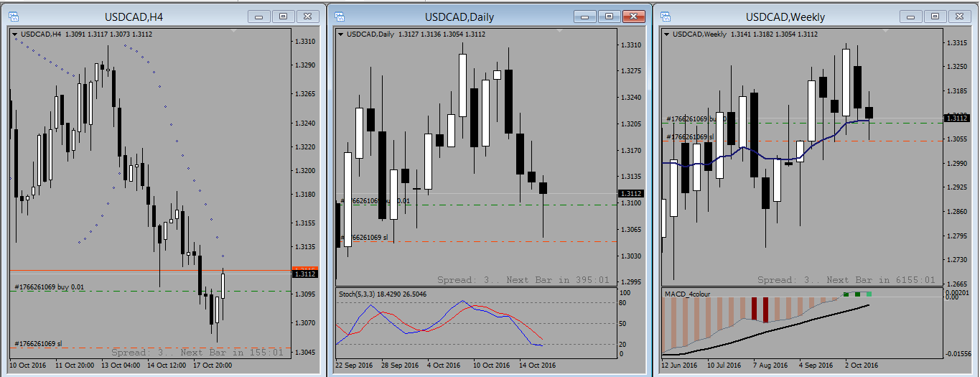Open the one-click trading arrow on H4 chart

15,34
